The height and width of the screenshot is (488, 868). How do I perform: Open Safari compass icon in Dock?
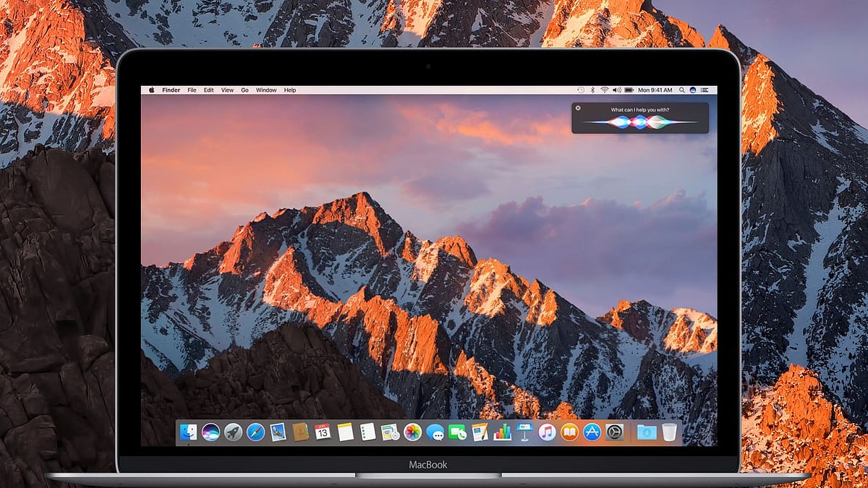[x=255, y=432]
